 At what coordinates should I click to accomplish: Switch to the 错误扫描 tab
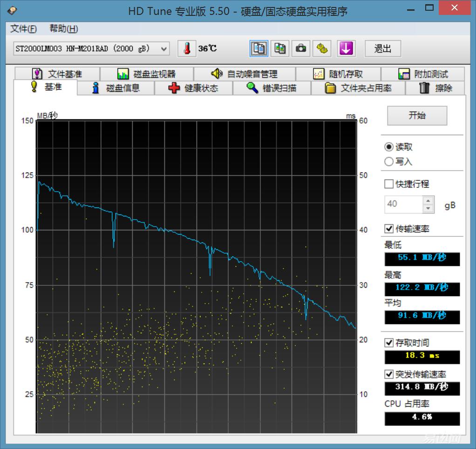point(272,88)
